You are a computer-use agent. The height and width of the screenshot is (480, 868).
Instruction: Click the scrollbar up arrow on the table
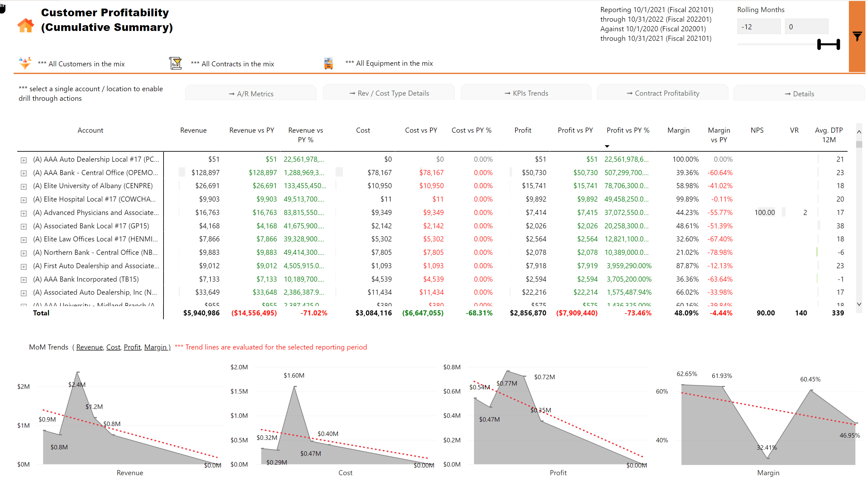(x=860, y=131)
